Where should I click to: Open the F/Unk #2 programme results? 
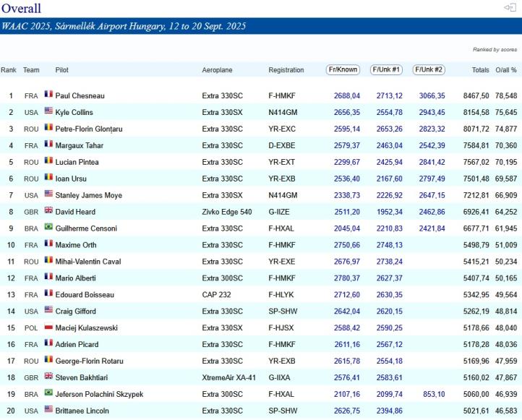click(x=429, y=70)
